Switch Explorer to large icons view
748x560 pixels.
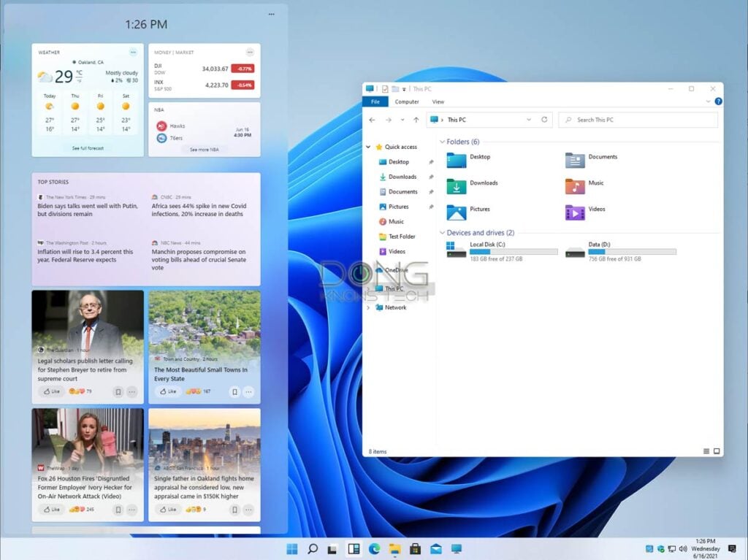tap(717, 451)
